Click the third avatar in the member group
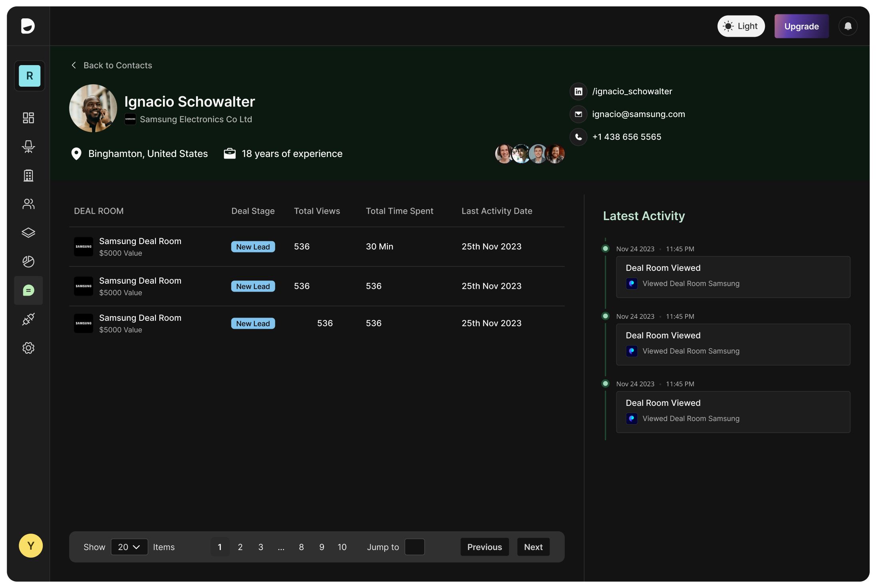Screen dimensions: 876x588 pos(538,154)
